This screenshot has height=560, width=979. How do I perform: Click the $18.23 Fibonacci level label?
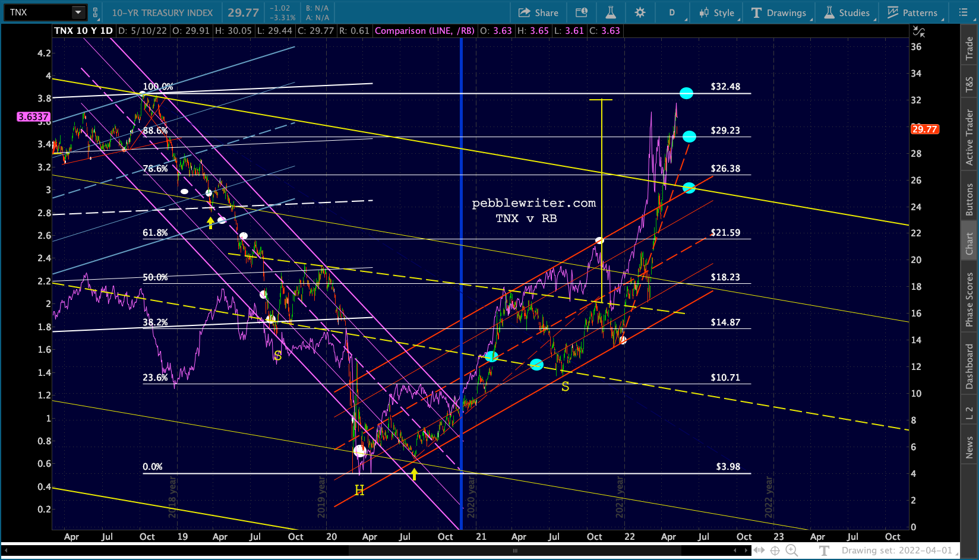725,277
